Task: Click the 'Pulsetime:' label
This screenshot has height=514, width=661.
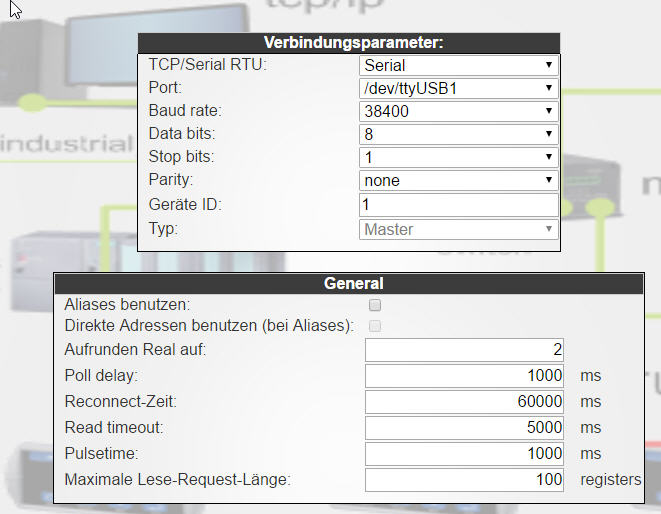Action: 102,454
